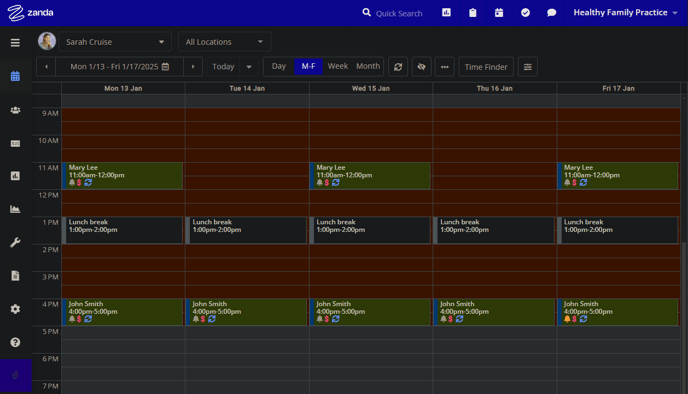
Task: Refresh the calendar view
Action: (398, 67)
